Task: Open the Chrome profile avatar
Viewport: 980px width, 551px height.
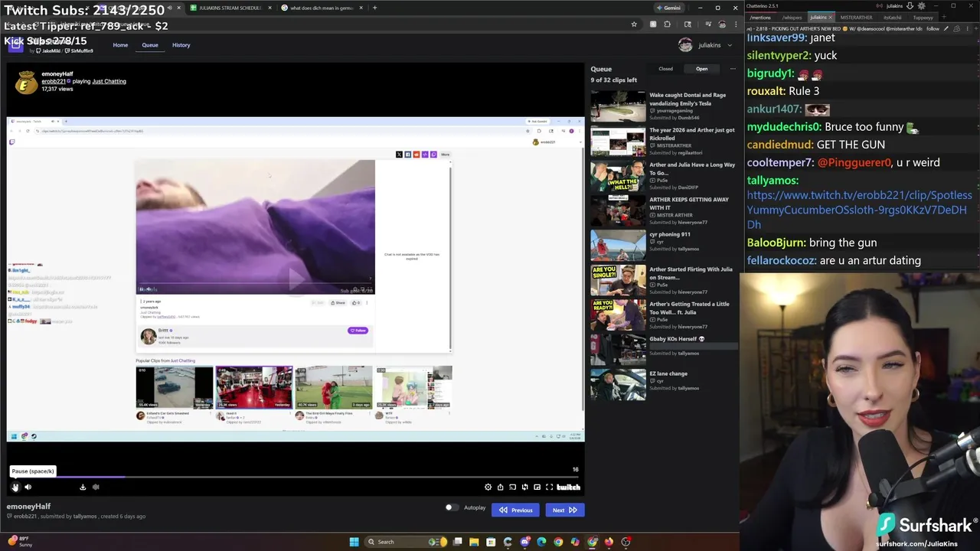Action: pos(722,24)
